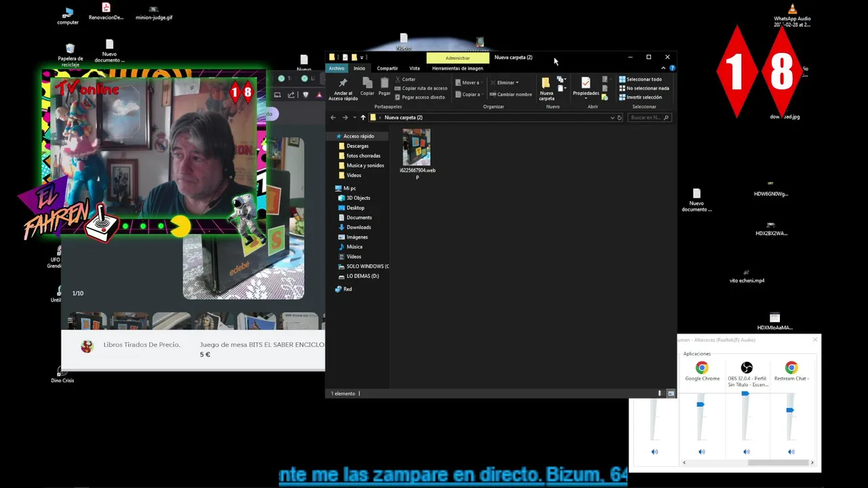Screen dimensions: 868x488
Task: Open Videos under Acceso rápido
Action: coord(353,175)
